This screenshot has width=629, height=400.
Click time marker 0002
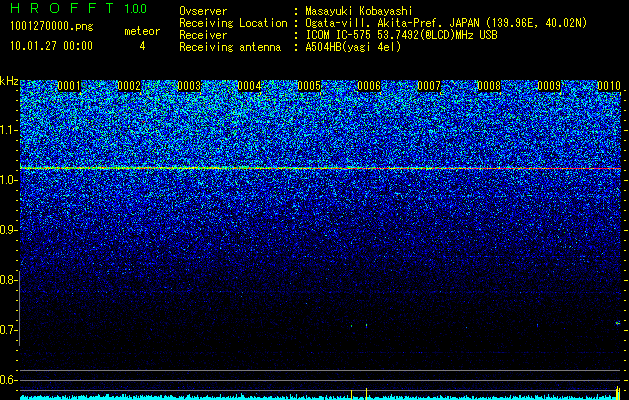pos(129,86)
